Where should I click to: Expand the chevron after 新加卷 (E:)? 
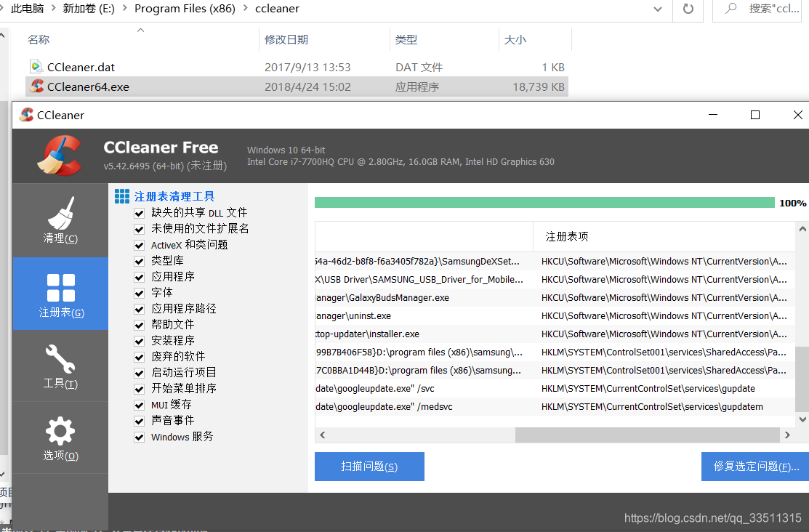click(x=124, y=8)
